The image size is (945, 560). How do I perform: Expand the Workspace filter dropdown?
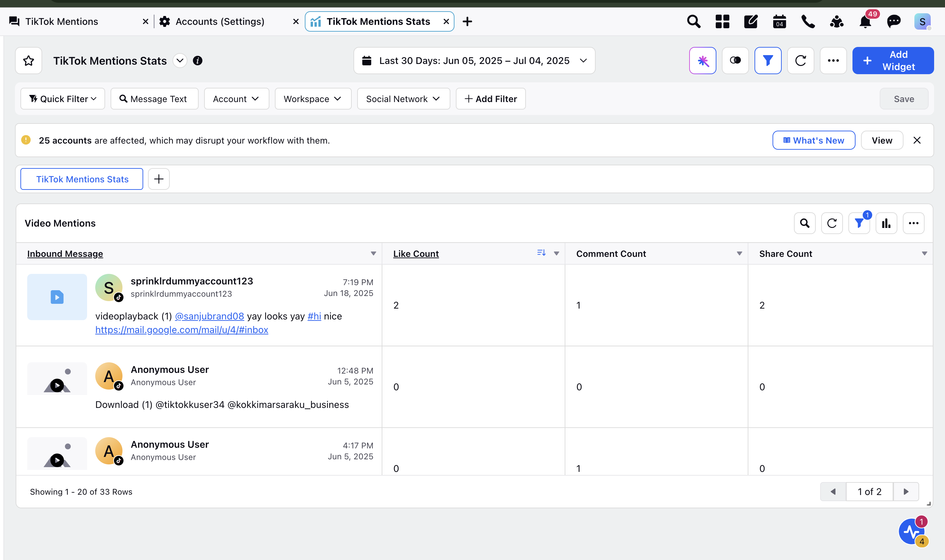pyautogui.click(x=313, y=99)
